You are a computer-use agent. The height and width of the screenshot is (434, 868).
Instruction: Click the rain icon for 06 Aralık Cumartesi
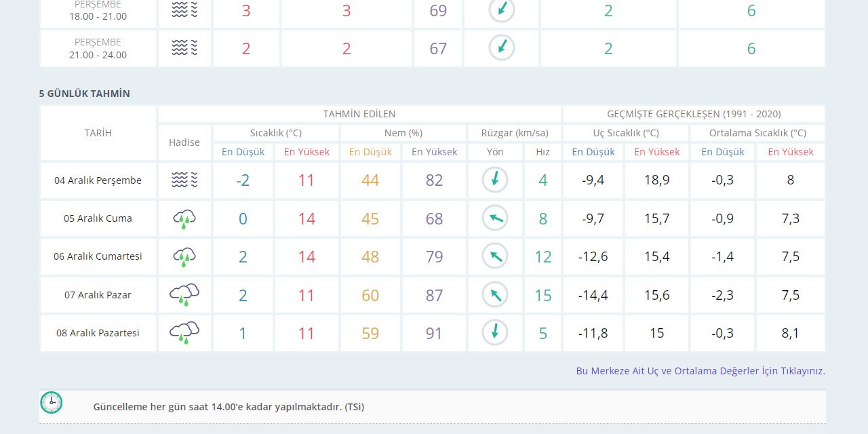click(184, 256)
